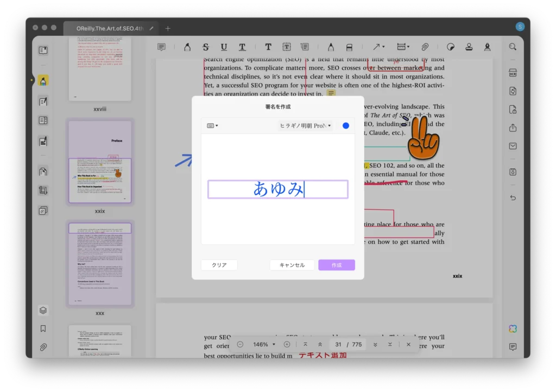The image size is (556, 392).
Task: Zoom in with the plus button
Action: [x=287, y=345]
